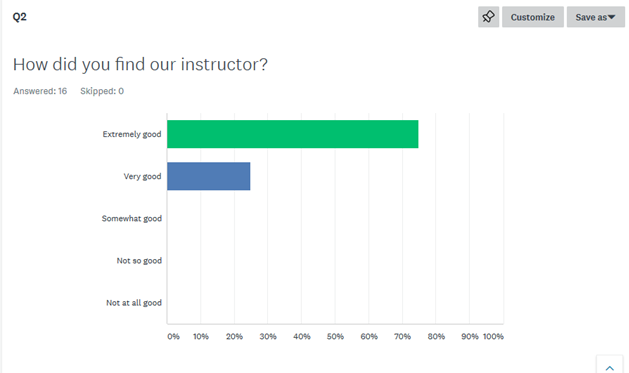
Task: Click the scroll-to-top chevron button
Action: [610, 365]
